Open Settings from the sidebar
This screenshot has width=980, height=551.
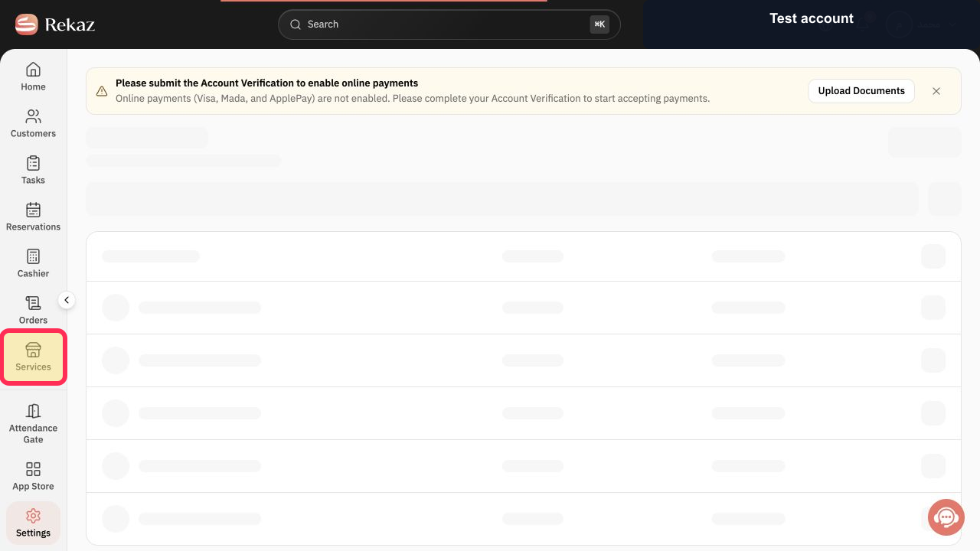click(x=33, y=523)
